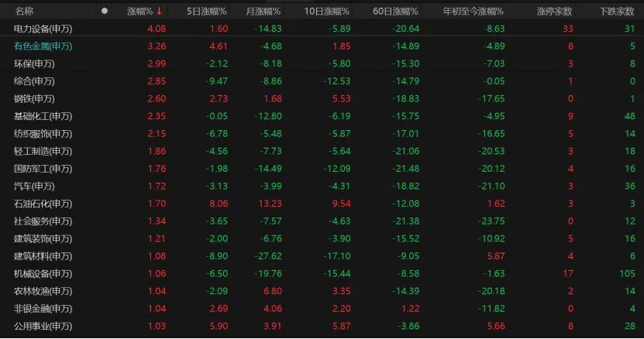This screenshot has height=339, width=644.
Task: Select the 轻工制造(申万) row name
Action: [x=43, y=151]
